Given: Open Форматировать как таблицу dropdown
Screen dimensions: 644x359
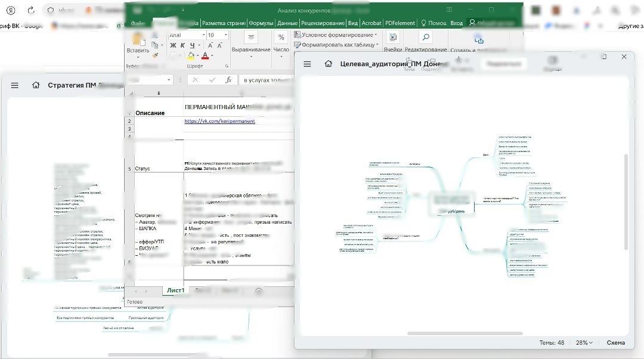Looking at the screenshot, I should (336, 45).
